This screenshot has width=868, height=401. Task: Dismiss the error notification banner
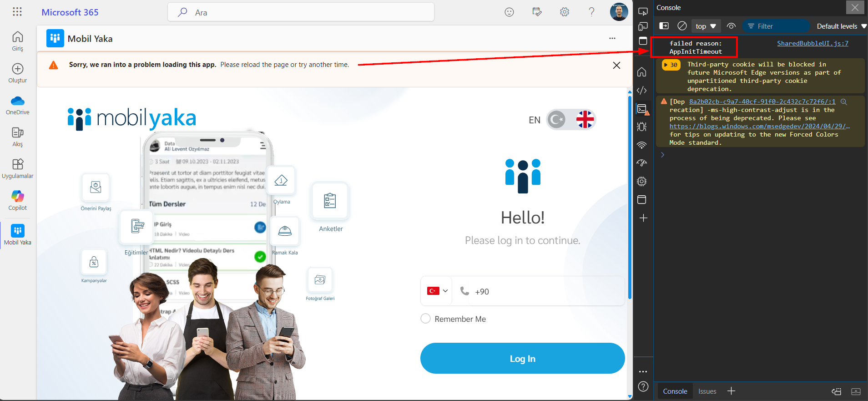pyautogui.click(x=616, y=65)
